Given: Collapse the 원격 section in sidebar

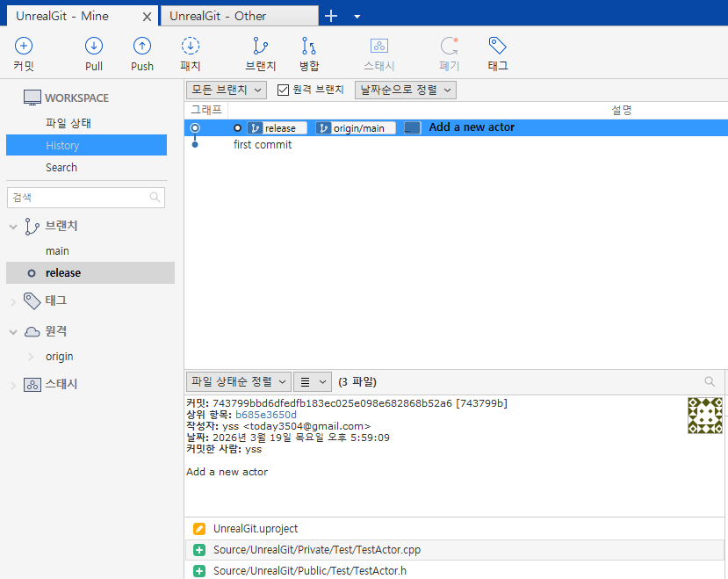Looking at the screenshot, I should [x=13, y=332].
